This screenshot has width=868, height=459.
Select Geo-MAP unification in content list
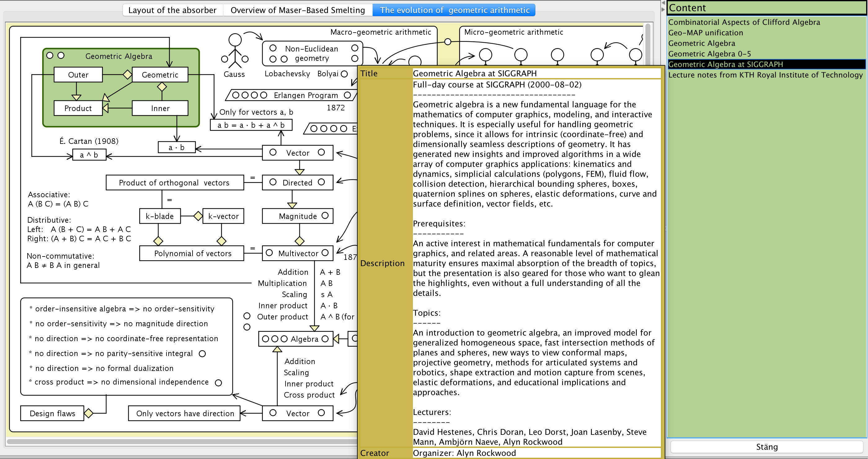pyautogui.click(x=705, y=33)
